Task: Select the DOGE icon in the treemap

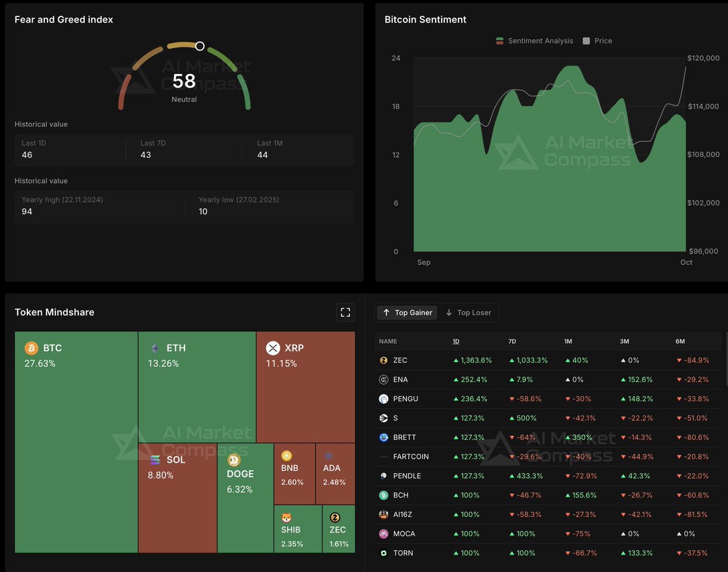Action: click(x=232, y=459)
